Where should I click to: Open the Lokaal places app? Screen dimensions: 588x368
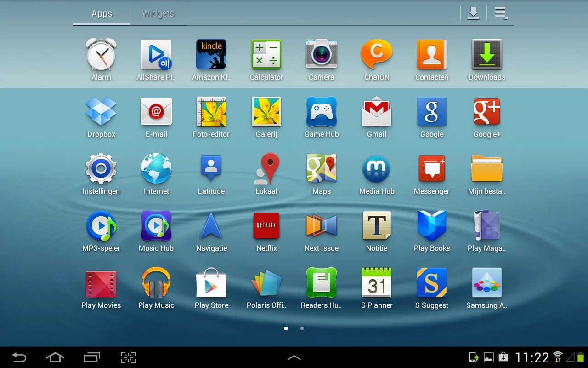(266, 169)
